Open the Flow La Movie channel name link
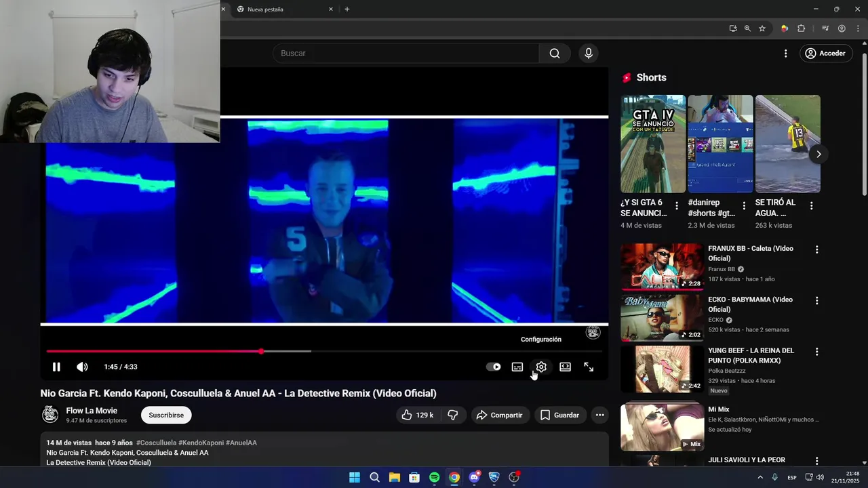The height and width of the screenshot is (488, 868). (x=92, y=411)
